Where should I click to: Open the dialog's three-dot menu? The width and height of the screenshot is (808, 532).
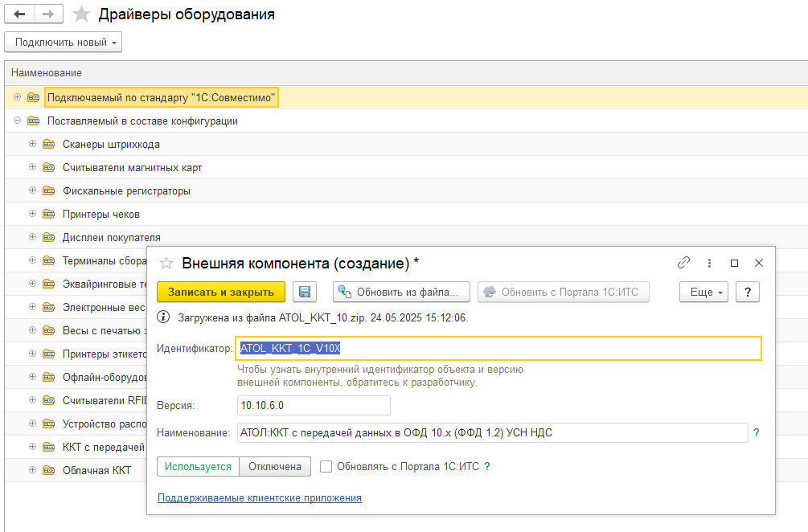(709, 263)
